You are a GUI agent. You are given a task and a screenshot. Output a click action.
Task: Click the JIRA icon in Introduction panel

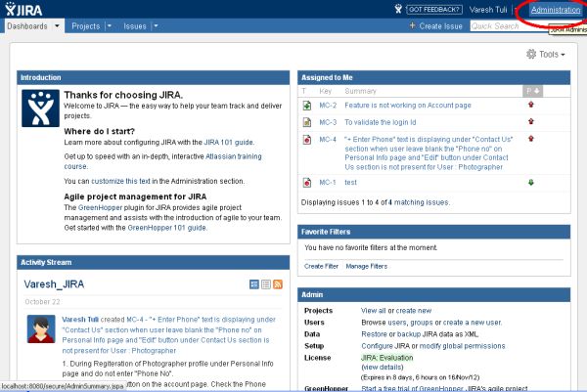[40, 109]
